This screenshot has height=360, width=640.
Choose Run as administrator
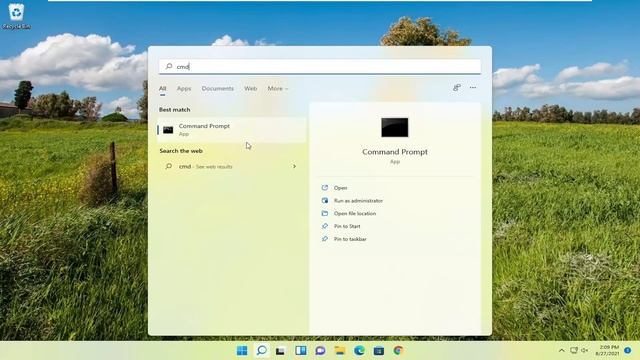pyautogui.click(x=358, y=201)
